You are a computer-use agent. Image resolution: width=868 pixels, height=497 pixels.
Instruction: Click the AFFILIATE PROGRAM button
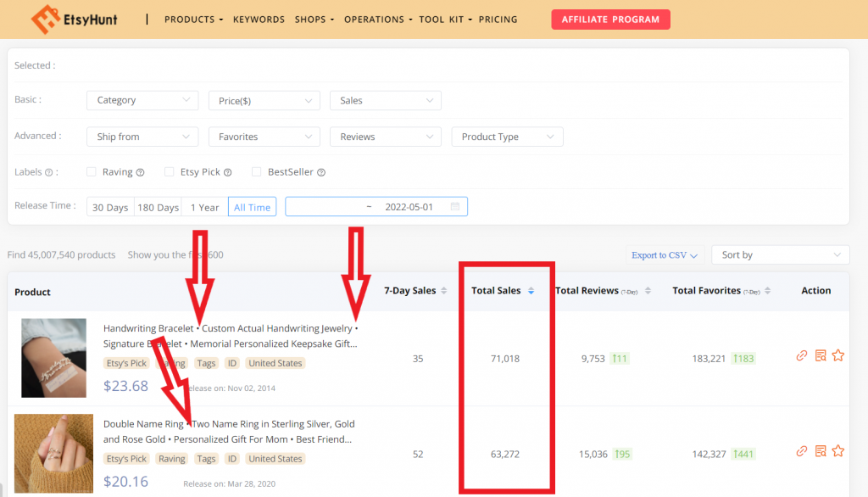coord(610,20)
